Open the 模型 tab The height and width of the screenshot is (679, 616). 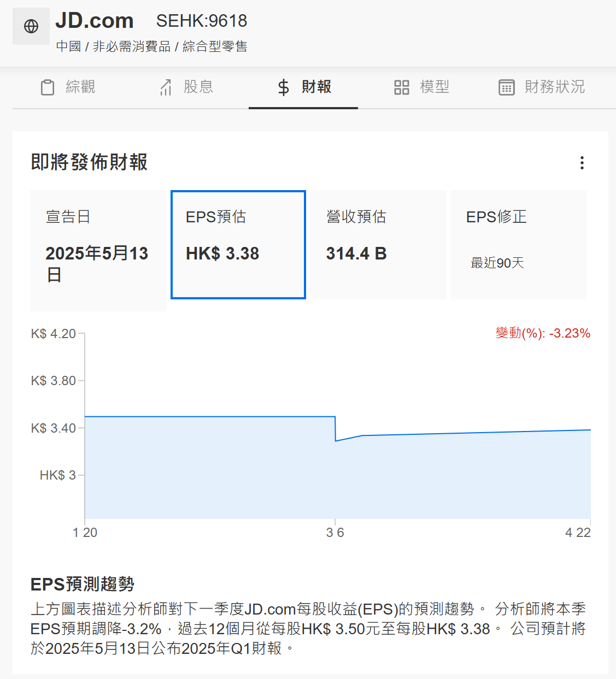[x=421, y=87]
